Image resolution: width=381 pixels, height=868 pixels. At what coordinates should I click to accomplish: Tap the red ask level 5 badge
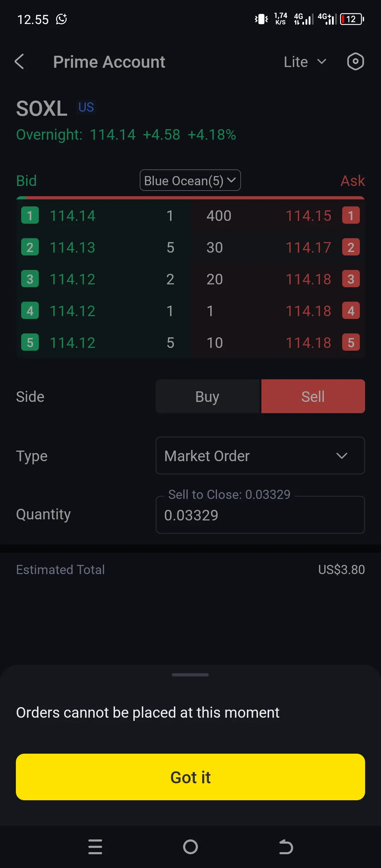[351, 343]
